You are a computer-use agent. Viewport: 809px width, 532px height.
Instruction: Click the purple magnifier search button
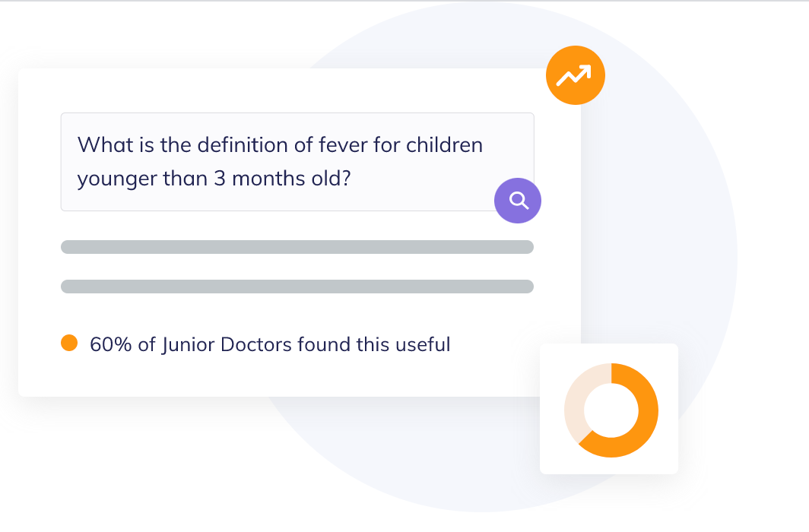click(x=518, y=201)
